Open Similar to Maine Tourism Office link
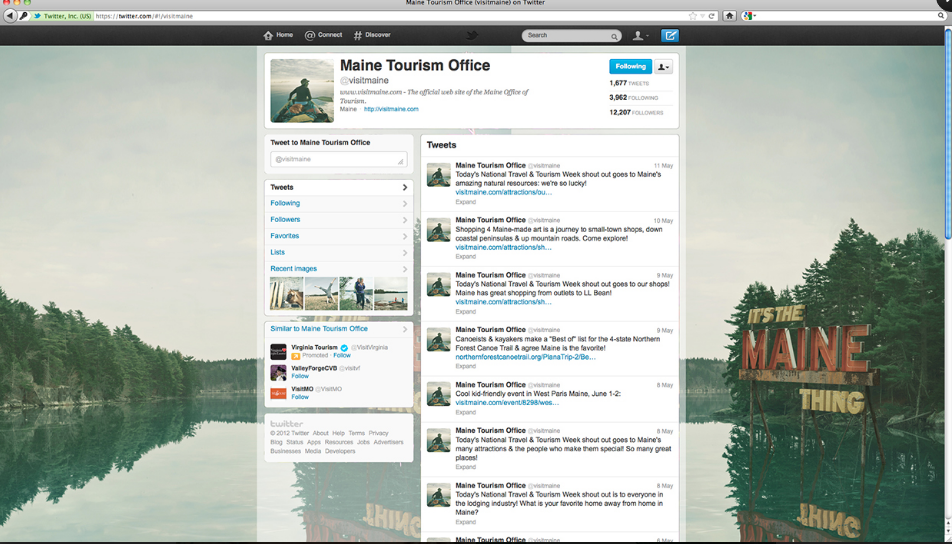 click(x=319, y=328)
